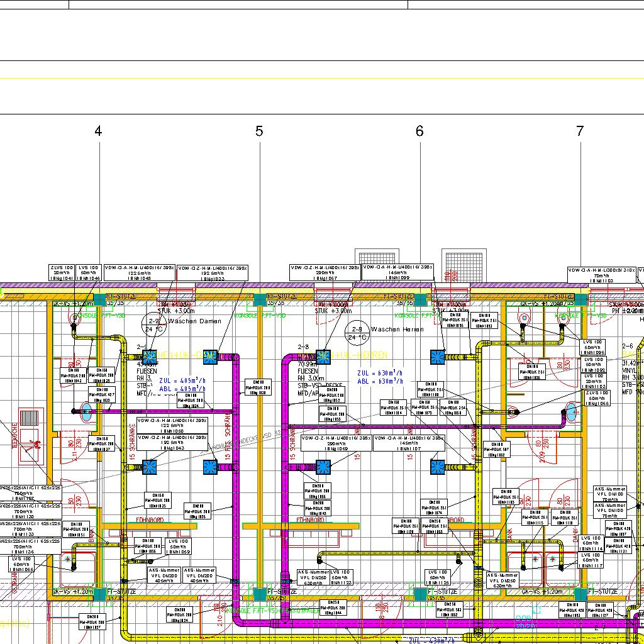Click the teal FT-STÜTZE column on axis 6 at bottom wall
Screen dimensions: 644x644
pos(419,594)
